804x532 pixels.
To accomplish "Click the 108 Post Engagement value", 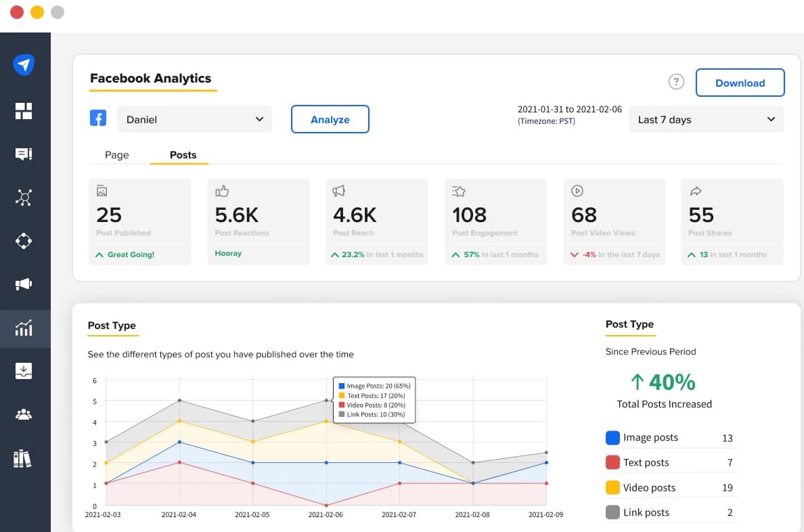I will (x=469, y=215).
